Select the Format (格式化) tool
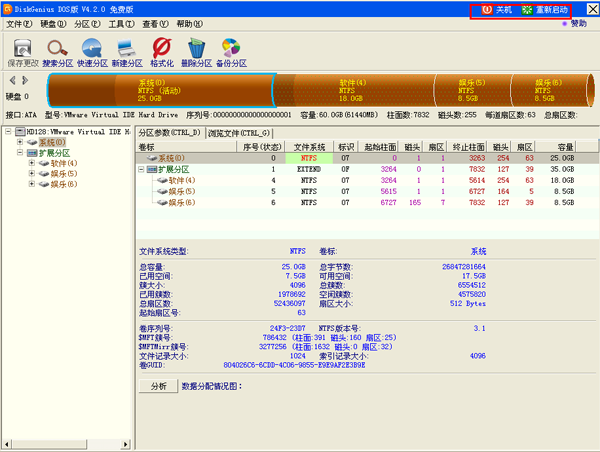 pyautogui.click(x=162, y=52)
